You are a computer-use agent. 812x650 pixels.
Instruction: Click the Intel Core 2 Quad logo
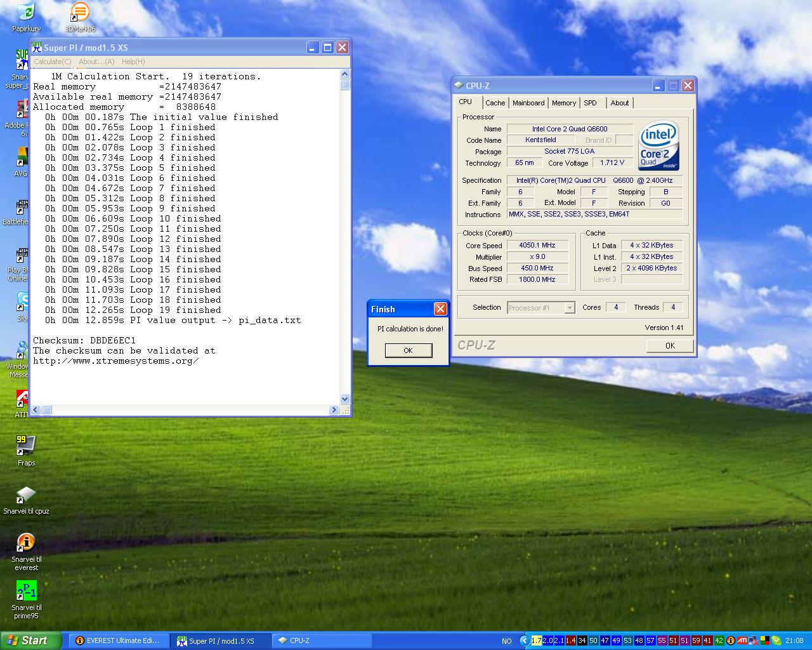(658, 145)
